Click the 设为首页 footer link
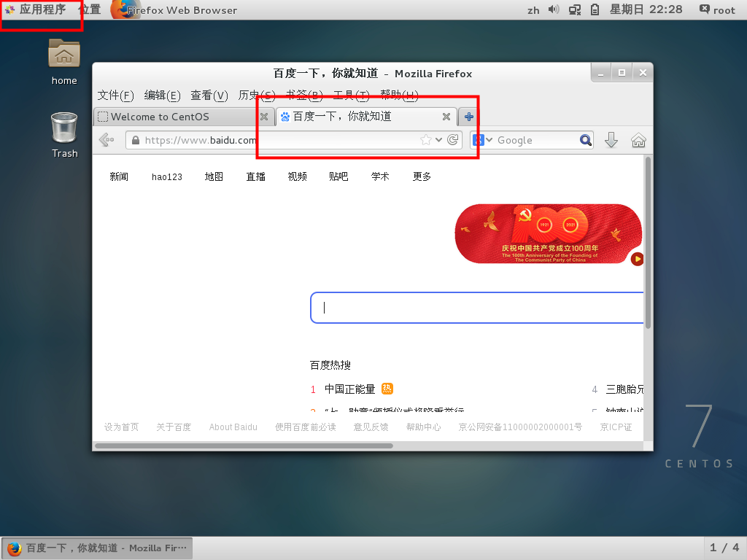 click(122, 427)
